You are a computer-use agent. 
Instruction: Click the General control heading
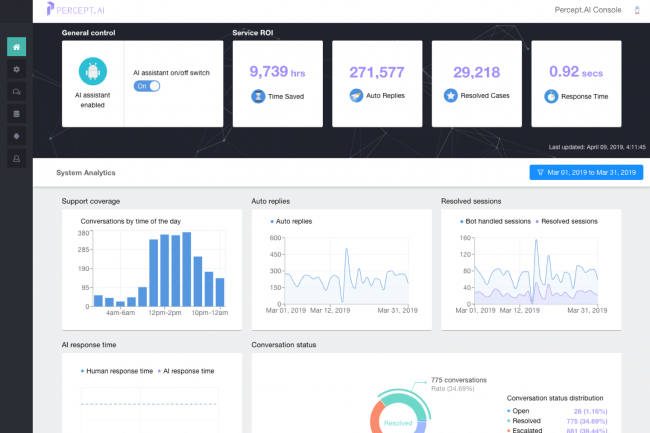[x=88, y=33]
